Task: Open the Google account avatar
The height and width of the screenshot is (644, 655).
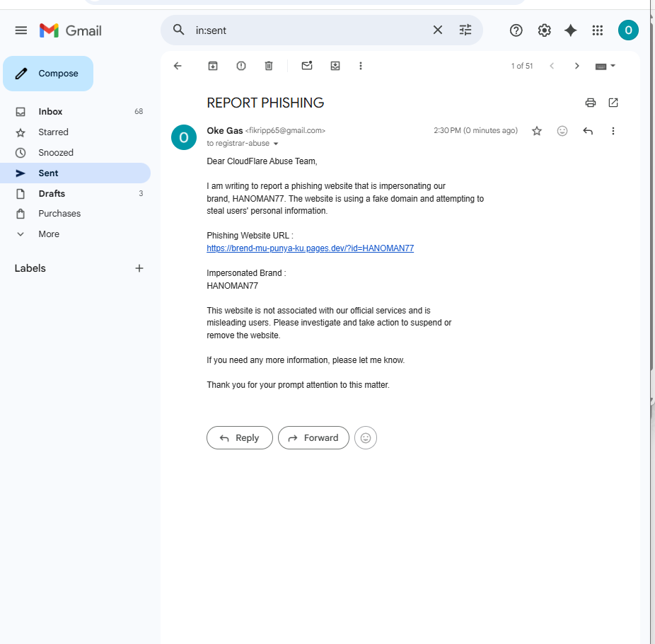Action: coord(628,30)
